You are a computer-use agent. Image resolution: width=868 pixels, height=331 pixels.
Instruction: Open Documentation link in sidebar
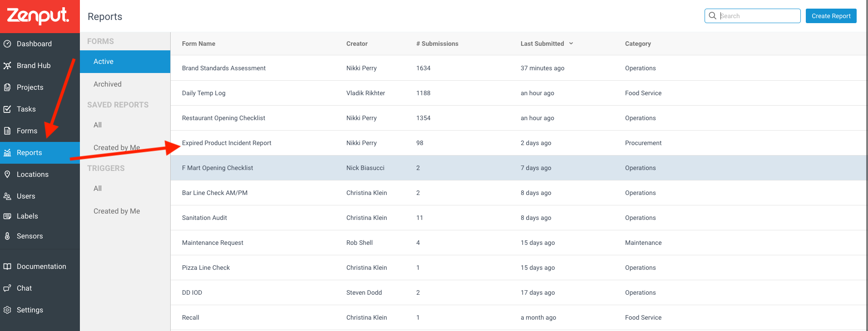point(40,267)
